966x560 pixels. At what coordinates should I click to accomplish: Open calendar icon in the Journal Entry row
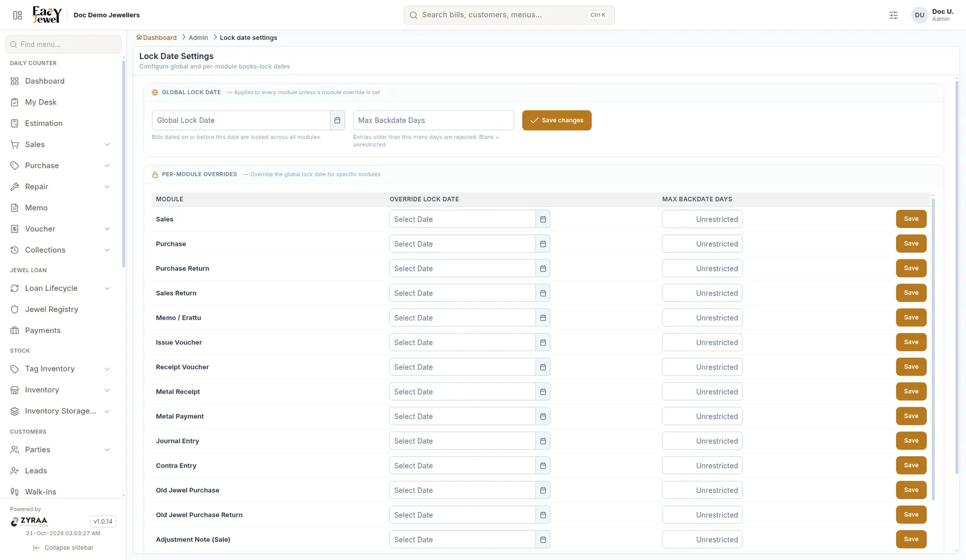(x=543, y=441)
